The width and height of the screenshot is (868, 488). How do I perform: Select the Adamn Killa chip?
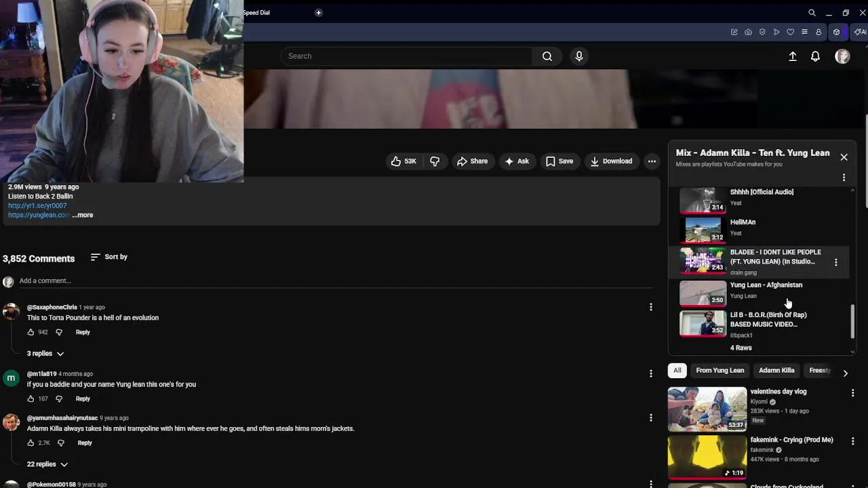tap(776, 371)
